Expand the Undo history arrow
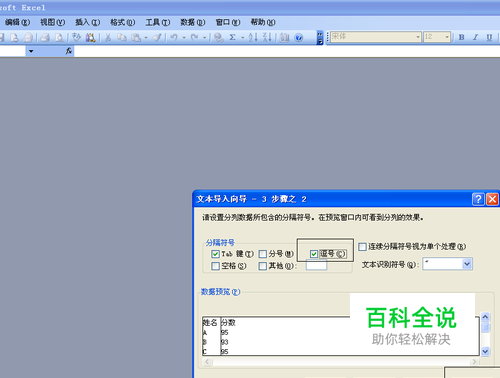 coord(184,38)
